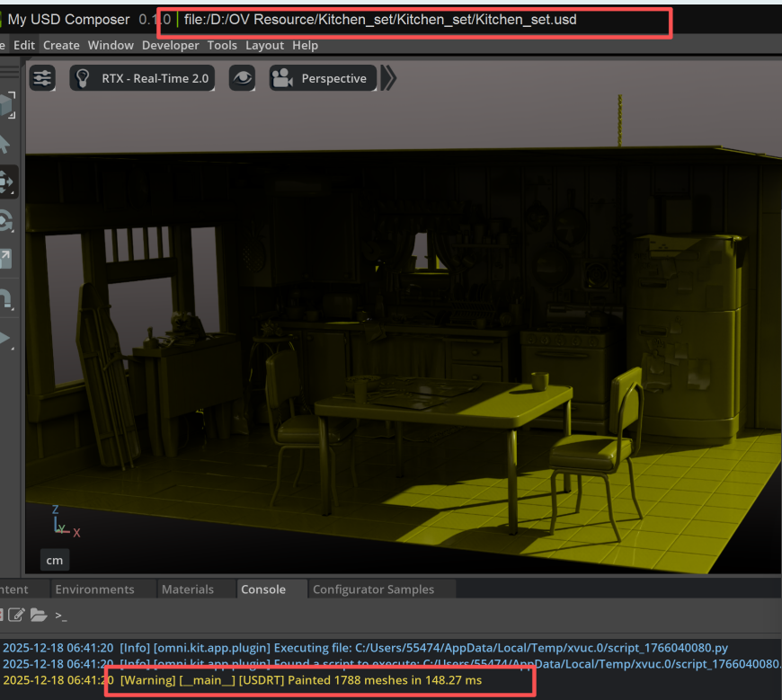
Task: Toggle the snap magnet tool
Action: [x=7, y=298]
